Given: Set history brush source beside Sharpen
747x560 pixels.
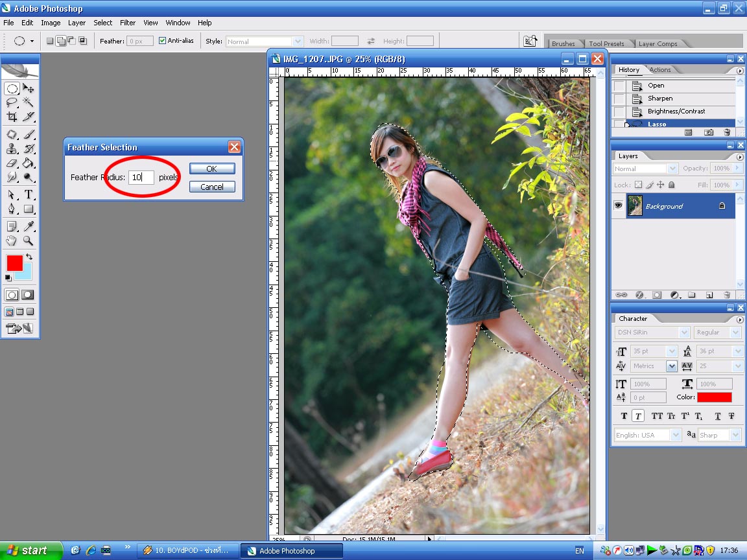Looking at the screenshot, I should coord(619,99).
